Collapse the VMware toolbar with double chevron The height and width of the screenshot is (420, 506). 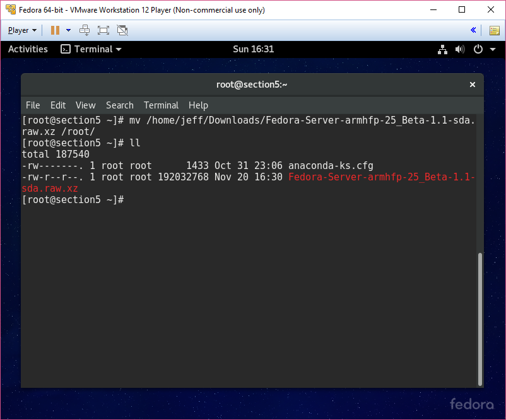pos(473,30)
